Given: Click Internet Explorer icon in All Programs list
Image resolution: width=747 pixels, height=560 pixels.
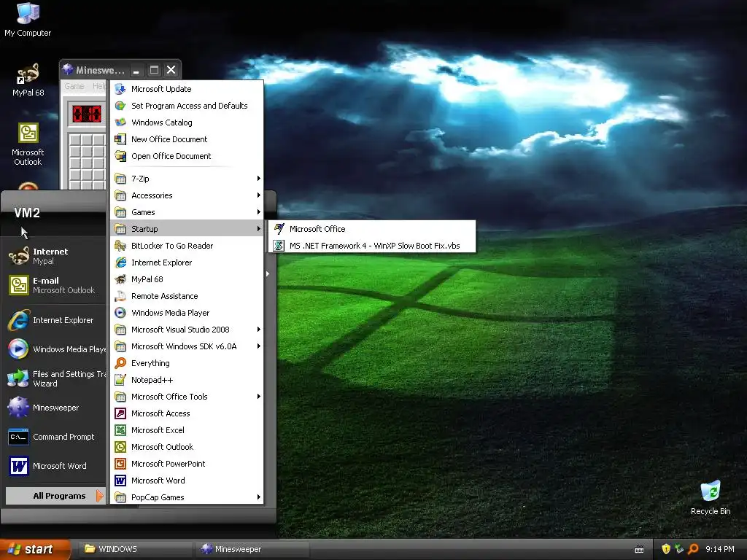Looking at the screenshot, I should pyautogui.click(x=120, y=262).
